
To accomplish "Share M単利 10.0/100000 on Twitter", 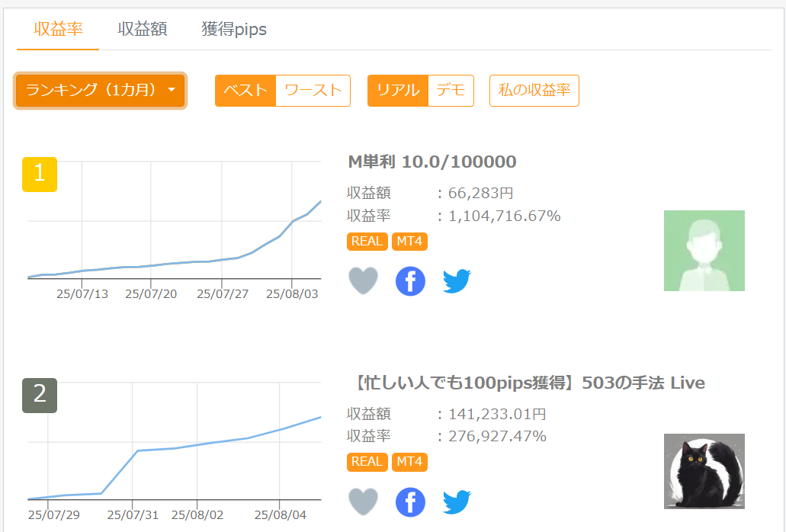I will click(457, 281).
